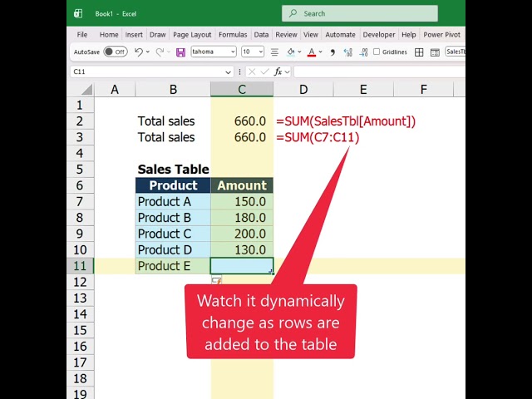Open the Review ribbon tab

pos(286,35)
